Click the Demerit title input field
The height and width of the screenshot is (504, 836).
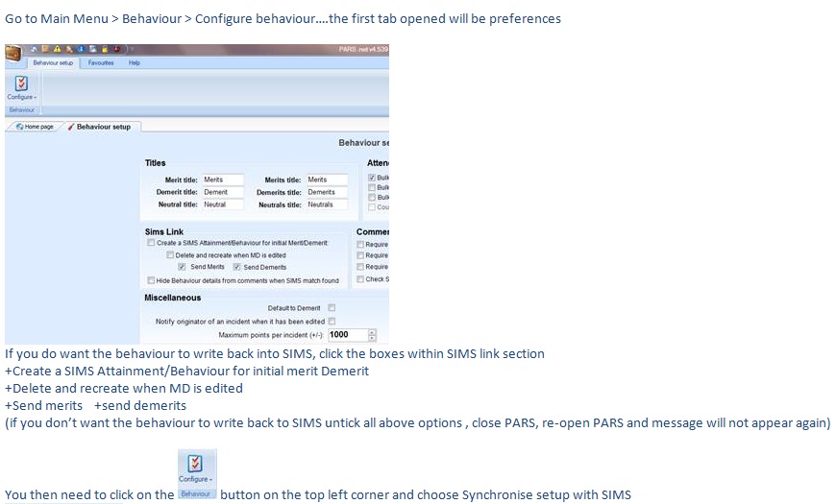[x=222, y=192]
